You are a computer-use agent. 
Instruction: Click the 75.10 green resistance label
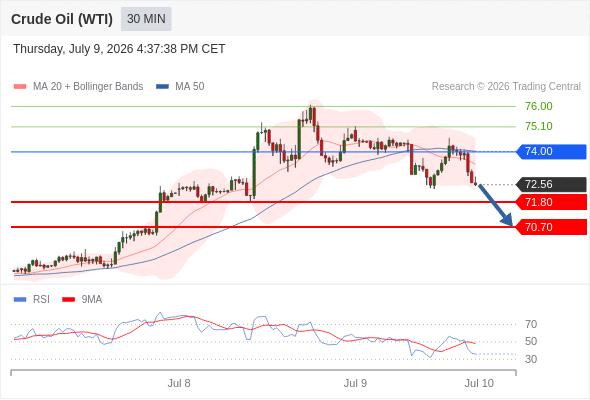click(539, 126)
